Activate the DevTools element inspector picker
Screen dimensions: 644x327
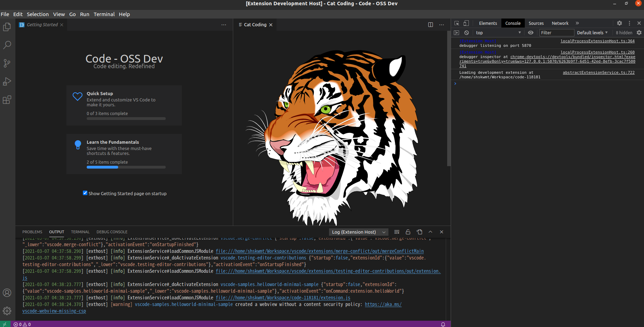pyautogui.click(x=456, y=23)
